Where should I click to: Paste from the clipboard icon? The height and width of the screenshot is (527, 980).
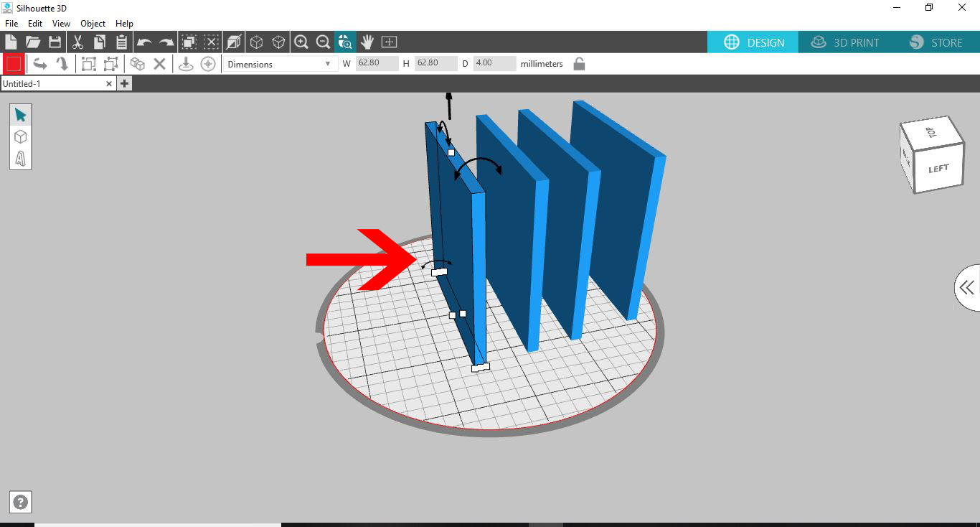pos(122,42)
